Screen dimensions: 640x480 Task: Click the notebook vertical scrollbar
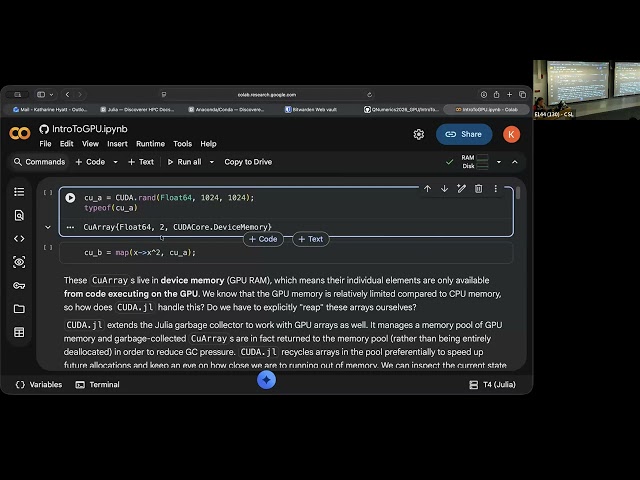518,193
